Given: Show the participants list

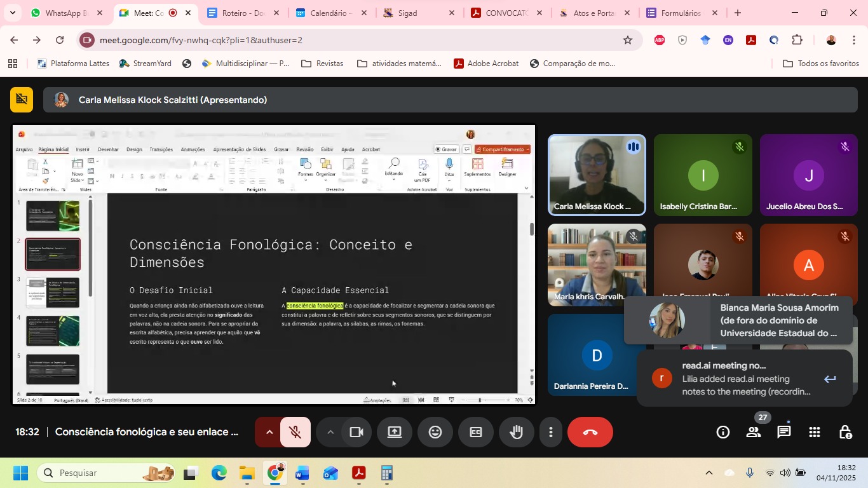Looking at the screenshot, I should [x=754, y=432].
